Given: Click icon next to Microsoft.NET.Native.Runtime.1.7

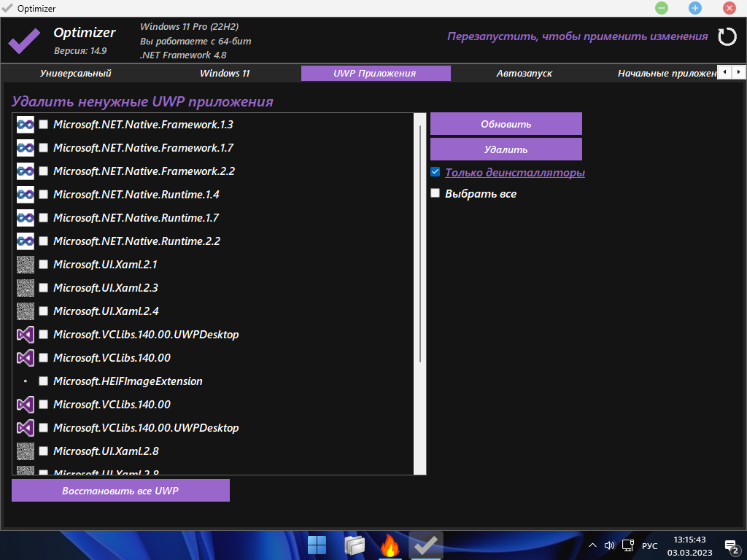Looking at the screenshot, I should tap(26, 218).
